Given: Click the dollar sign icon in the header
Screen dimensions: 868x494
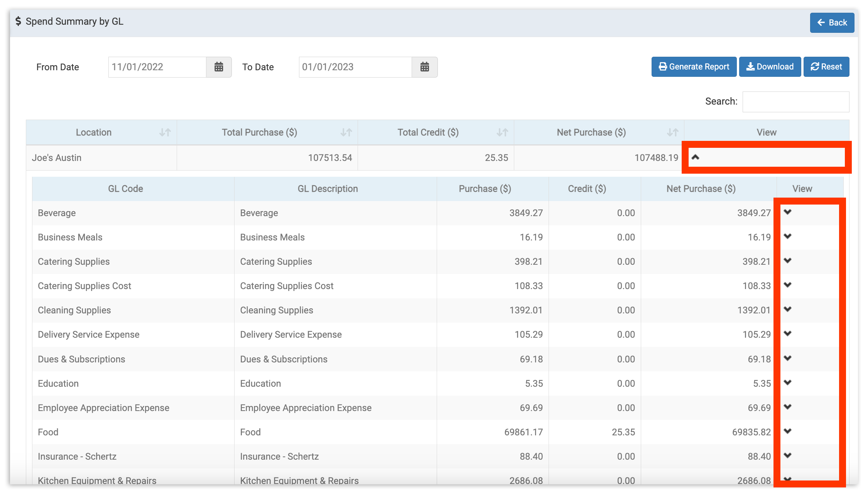Looking at the screenshot, I should point(18,22).
